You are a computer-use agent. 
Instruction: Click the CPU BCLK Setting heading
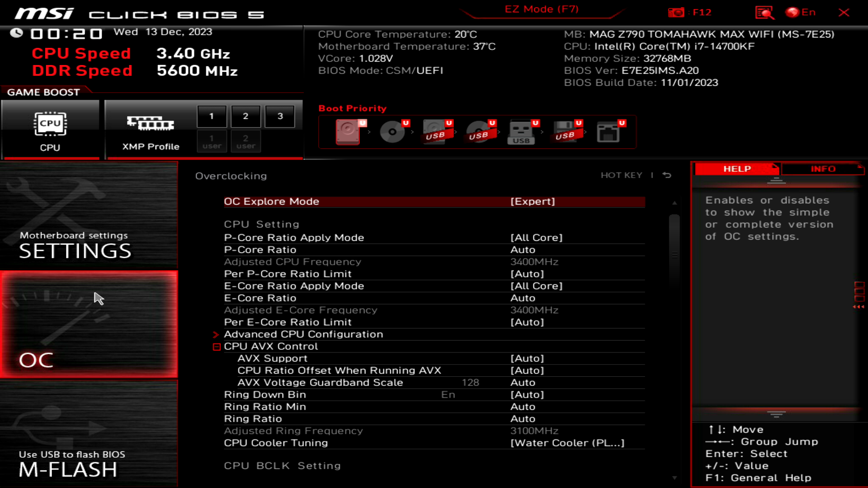point(282,466)
